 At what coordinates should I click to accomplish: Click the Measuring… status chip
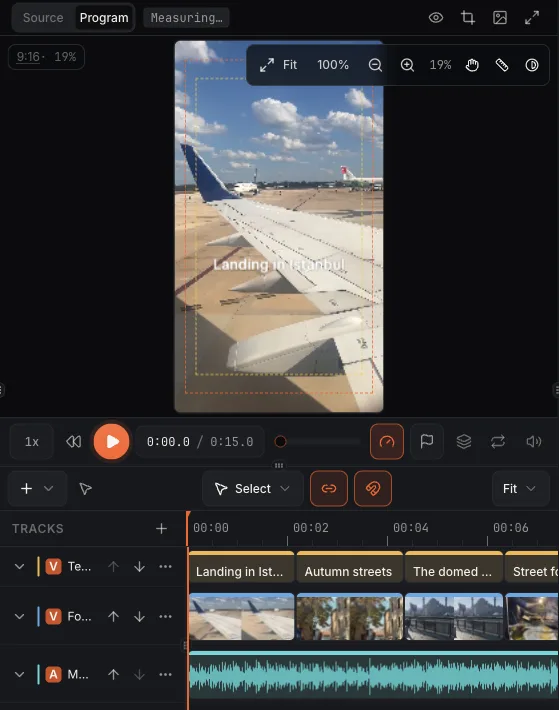[x=186, y=18]
